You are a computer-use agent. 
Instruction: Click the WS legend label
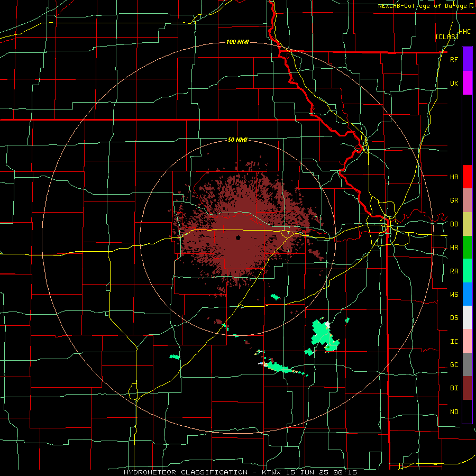454,295
